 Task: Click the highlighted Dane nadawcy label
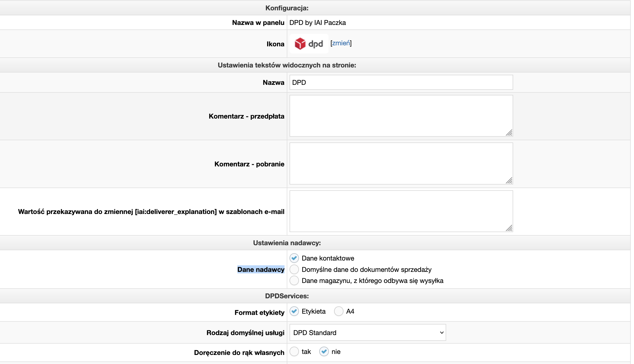click(261, 270)
